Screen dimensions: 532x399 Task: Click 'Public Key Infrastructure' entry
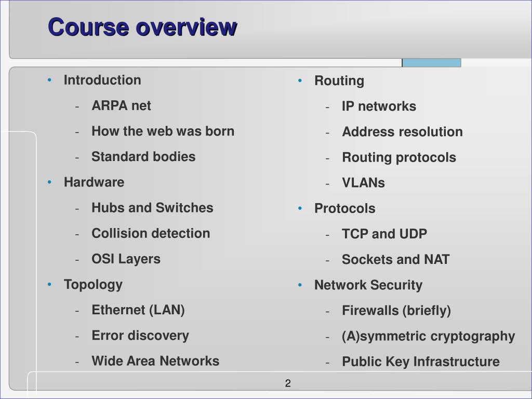coord(421,362)
